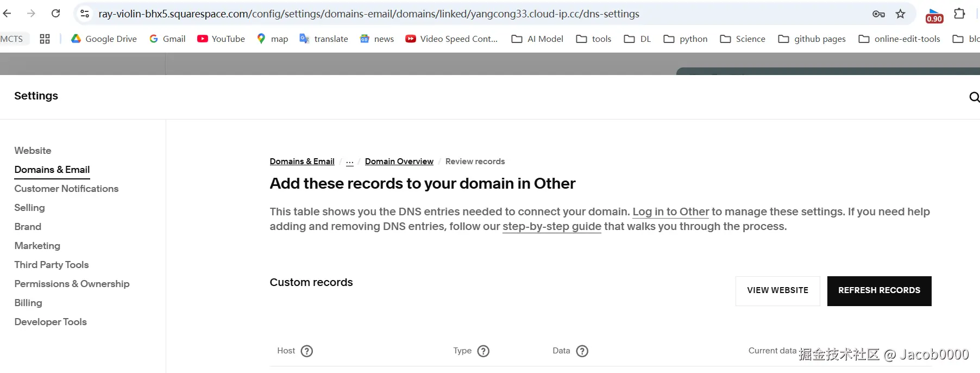This screenshot has width=980, height=373.
Task: Click the Host column help icon
Action: [307, 351]
